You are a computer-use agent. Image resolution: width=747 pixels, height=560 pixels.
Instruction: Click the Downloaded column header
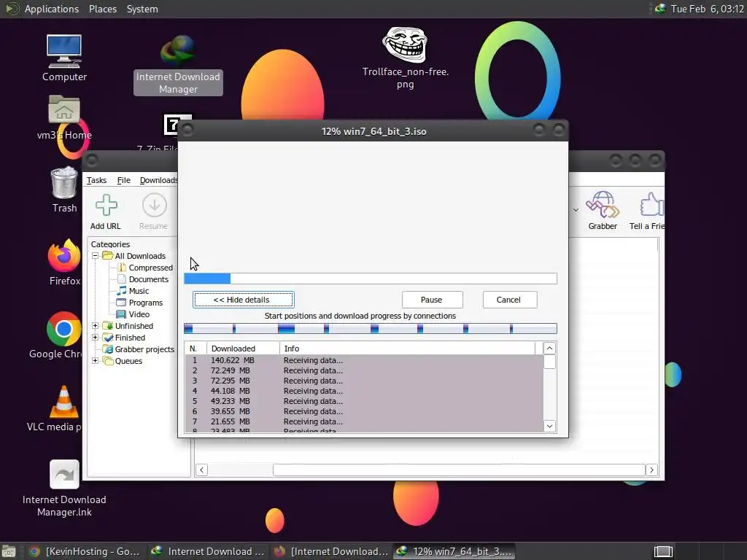coord(243,349)
